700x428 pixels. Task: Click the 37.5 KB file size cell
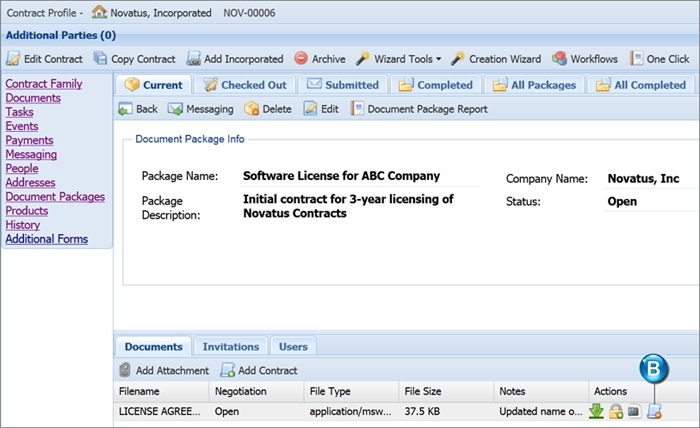[446, 411]
